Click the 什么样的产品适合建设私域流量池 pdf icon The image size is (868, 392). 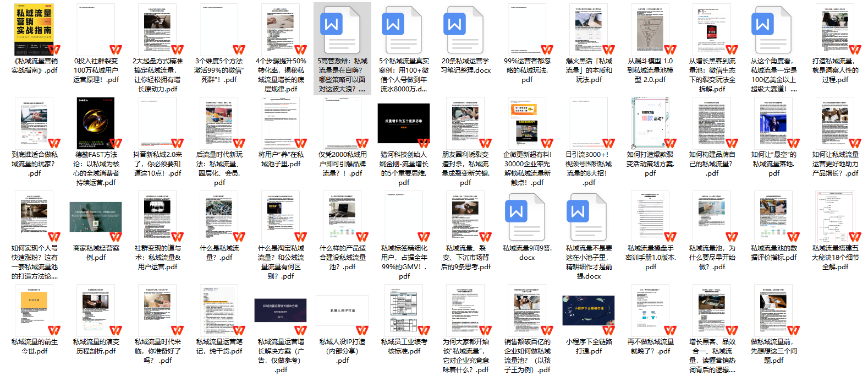click(x=342, y=216)
